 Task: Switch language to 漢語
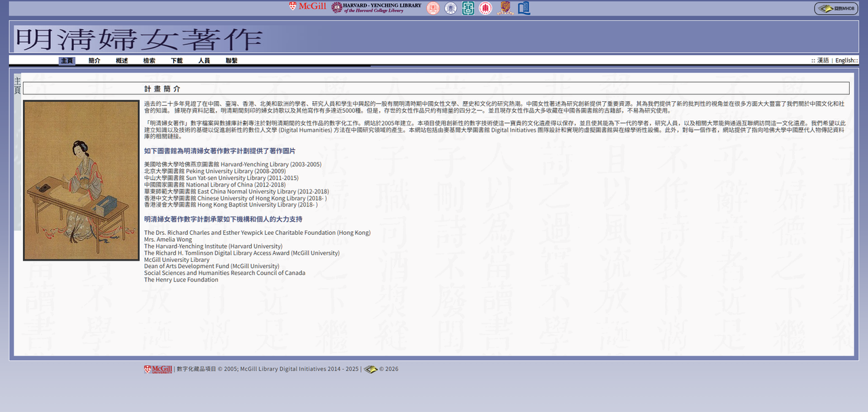(823, 60)
